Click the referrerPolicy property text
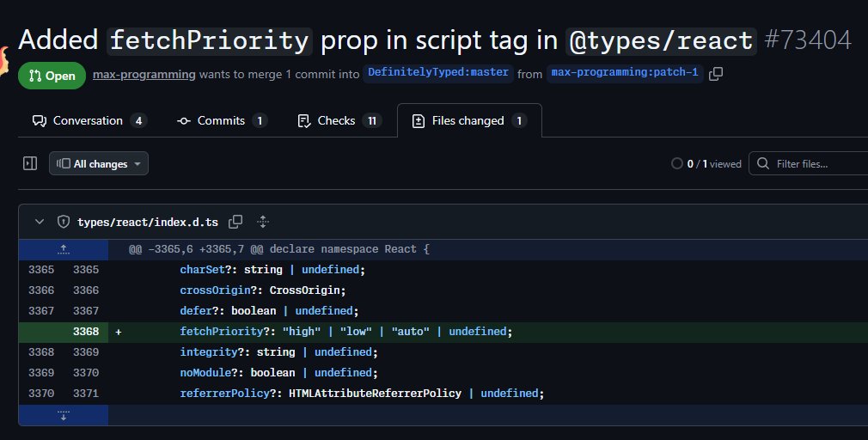The image size is (868, 440). point(225,394)
